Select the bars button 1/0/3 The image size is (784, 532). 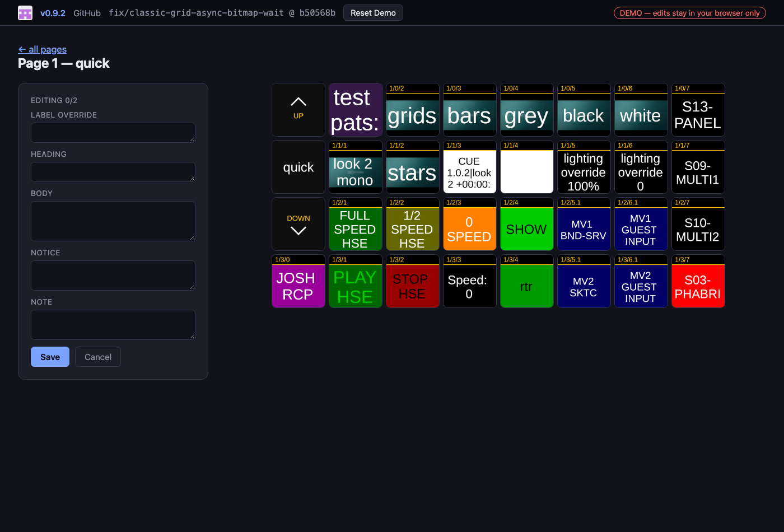tap(470, 110)
